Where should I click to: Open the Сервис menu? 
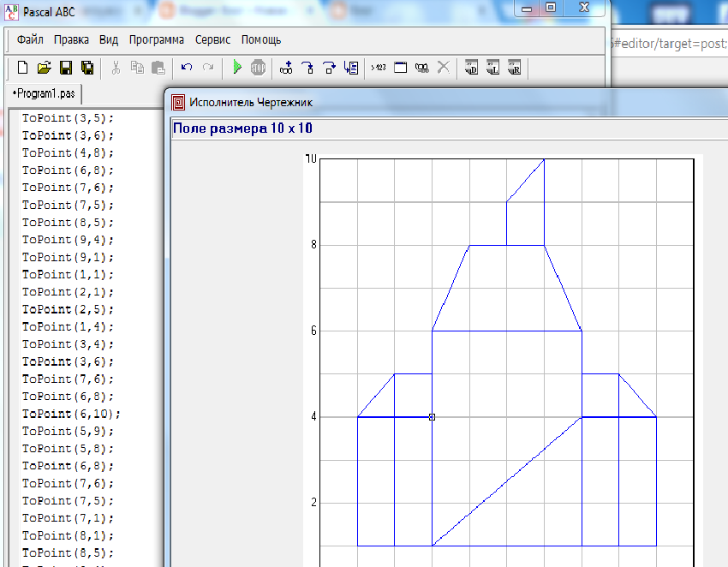click(x=212, y=40)
